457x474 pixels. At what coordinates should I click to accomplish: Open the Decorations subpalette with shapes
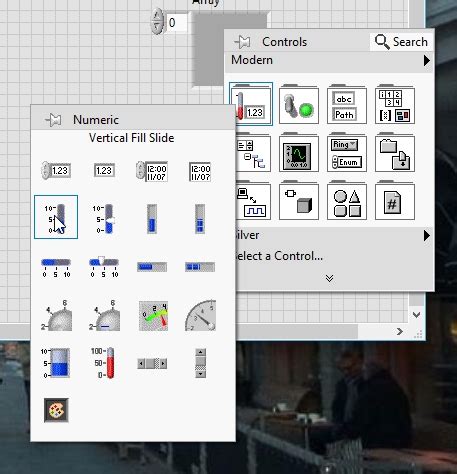(347, 201)
